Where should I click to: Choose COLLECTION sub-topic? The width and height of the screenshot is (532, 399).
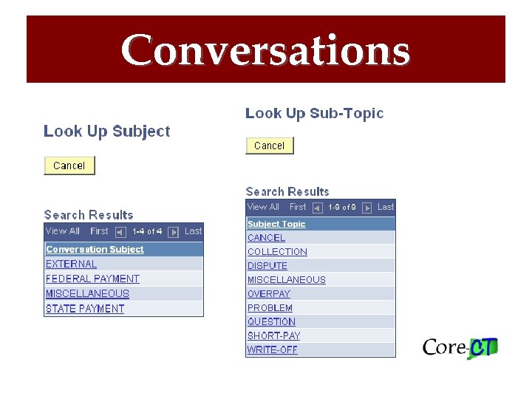click(277, 252)
